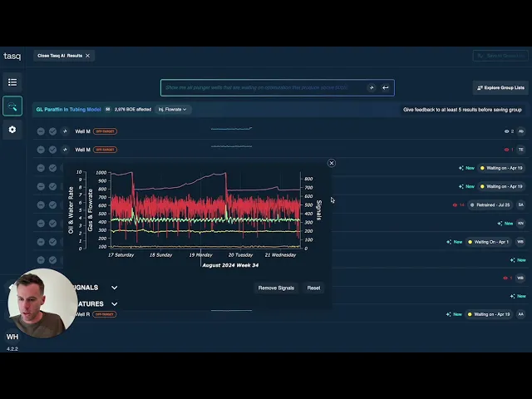
Task: Click the tasq logo
Action: pos(12,56)
